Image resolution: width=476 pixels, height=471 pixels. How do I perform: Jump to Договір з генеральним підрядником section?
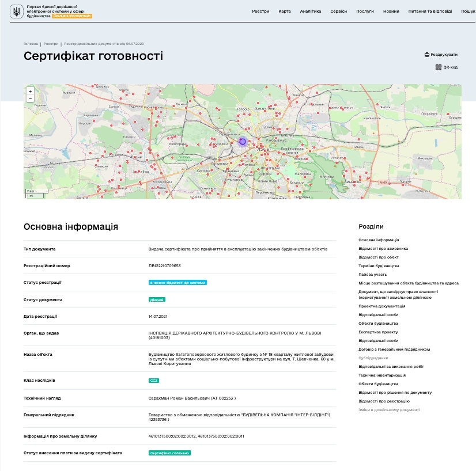click(394, 350)
